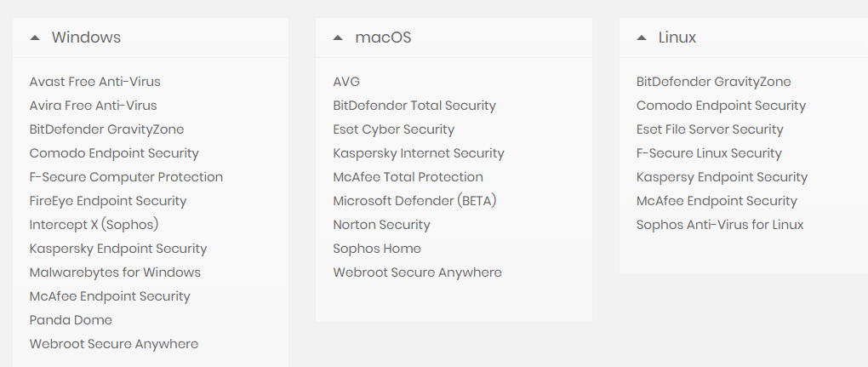Open Sophos Anti-Virus for Linux
Viewport: 868px width, 367px height.
coord(720,225)
